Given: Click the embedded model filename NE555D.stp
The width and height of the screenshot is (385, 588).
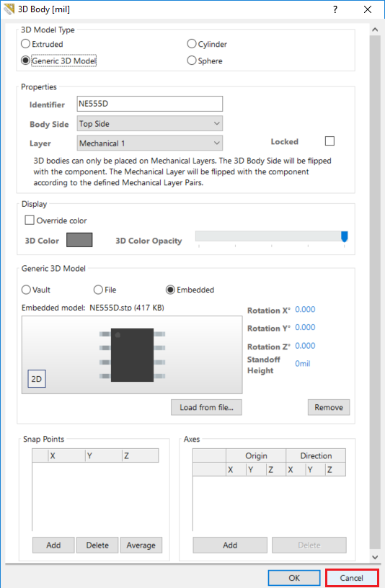Looking at the screenshot, I should (110, 308).
